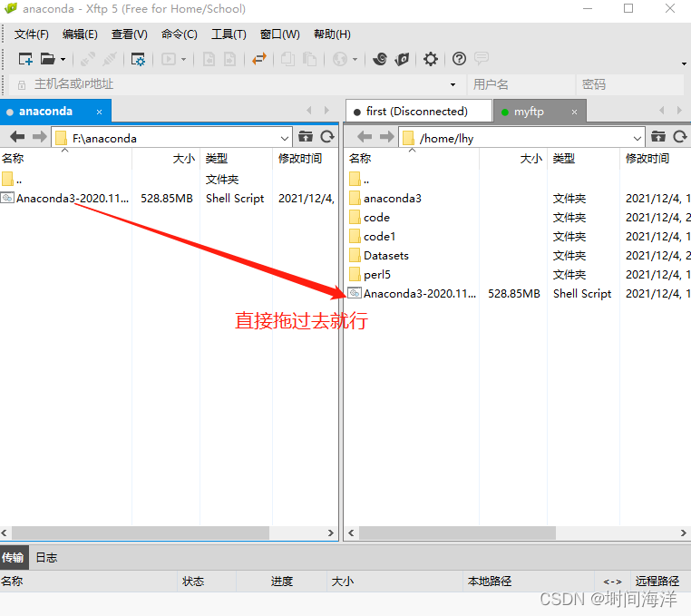Click the refresh icon in remote pane
The height and width of the screenshot is (616, 691).
(x=680, y=137)
